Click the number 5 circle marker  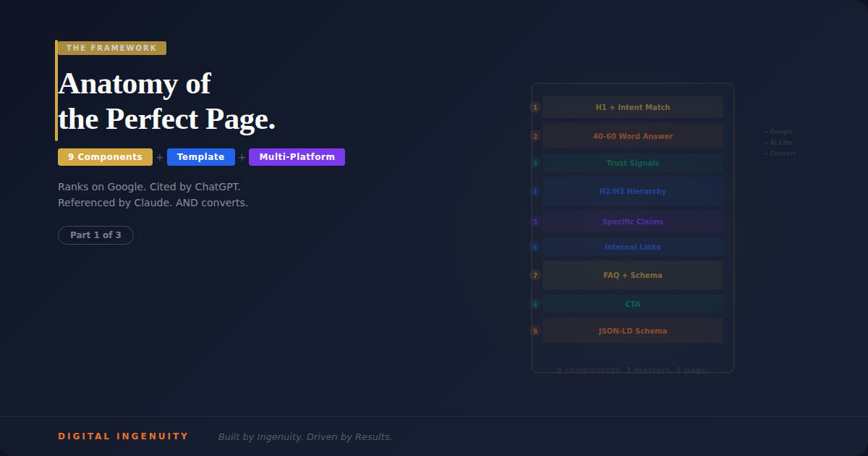(535, 221)
